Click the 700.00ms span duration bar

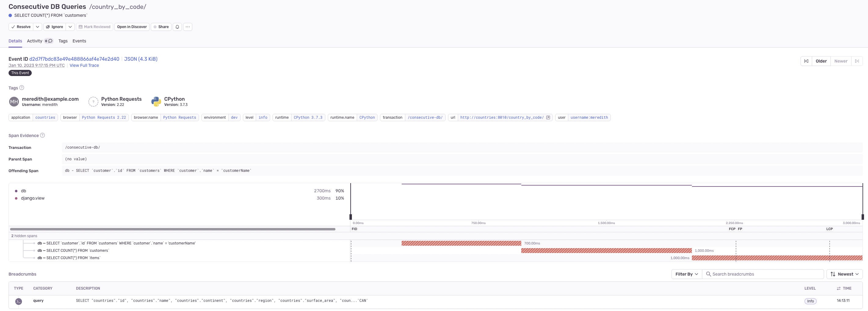[461, 243]
